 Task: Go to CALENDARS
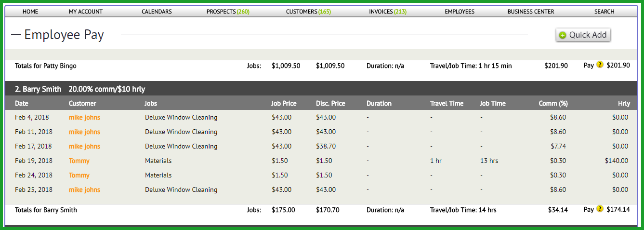tap(157, 12)
